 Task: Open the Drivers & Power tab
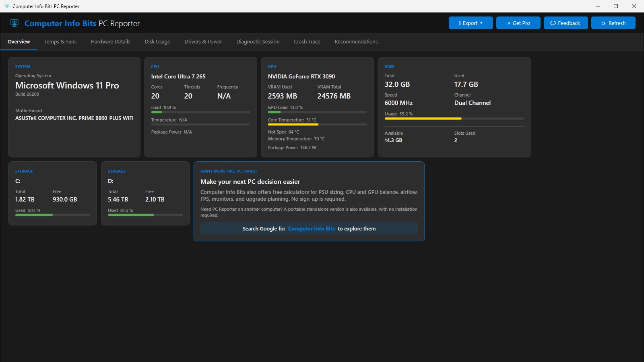pyautogui.click(x=203, y=42)
